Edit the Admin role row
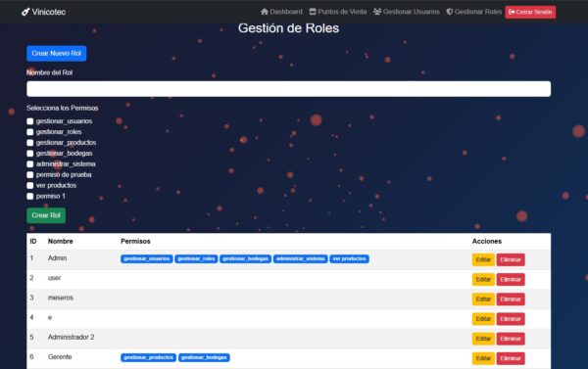The image size is (588, 369). pyautogui.click(x=483, y=259)
